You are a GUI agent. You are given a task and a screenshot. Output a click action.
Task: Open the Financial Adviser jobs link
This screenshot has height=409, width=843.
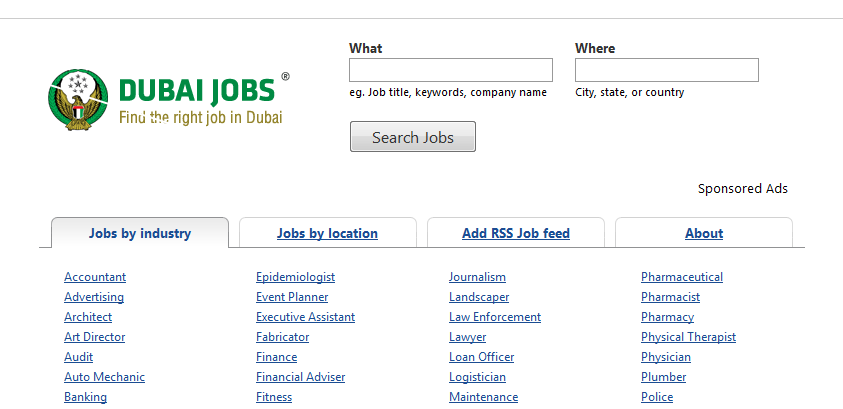coord(301,377)
